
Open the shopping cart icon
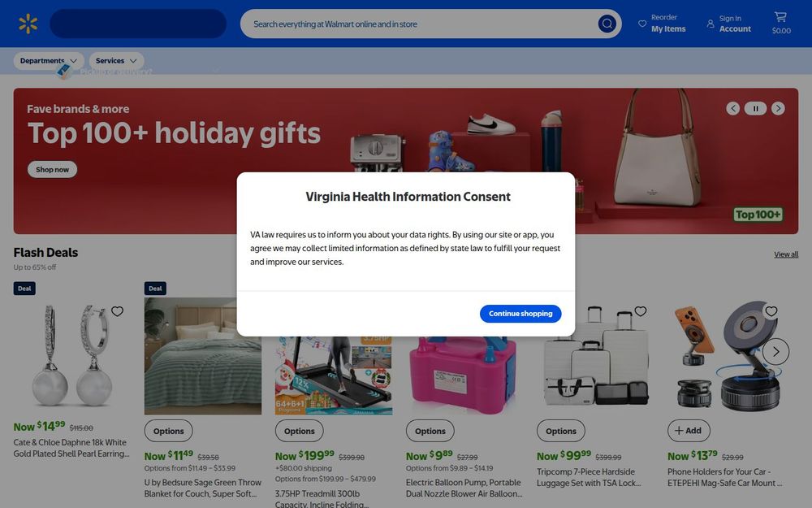pyautogui.click(x=781, y=24)
